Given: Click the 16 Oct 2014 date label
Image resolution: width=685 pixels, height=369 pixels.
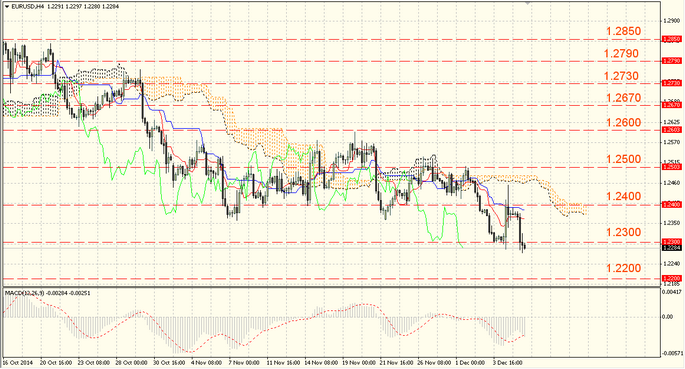Looking at the screenshot, I should (18, 363).
